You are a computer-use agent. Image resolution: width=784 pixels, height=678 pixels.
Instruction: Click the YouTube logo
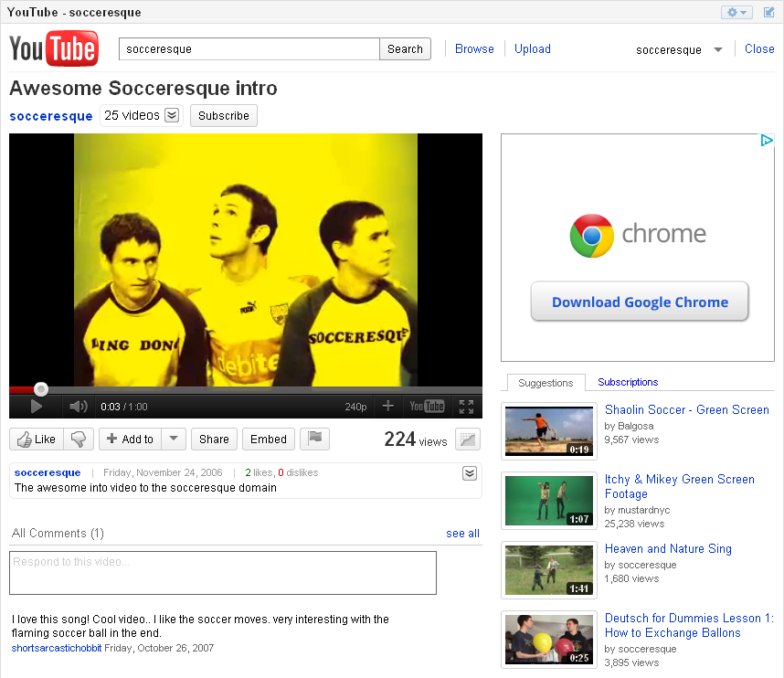(x=53, y=49)
